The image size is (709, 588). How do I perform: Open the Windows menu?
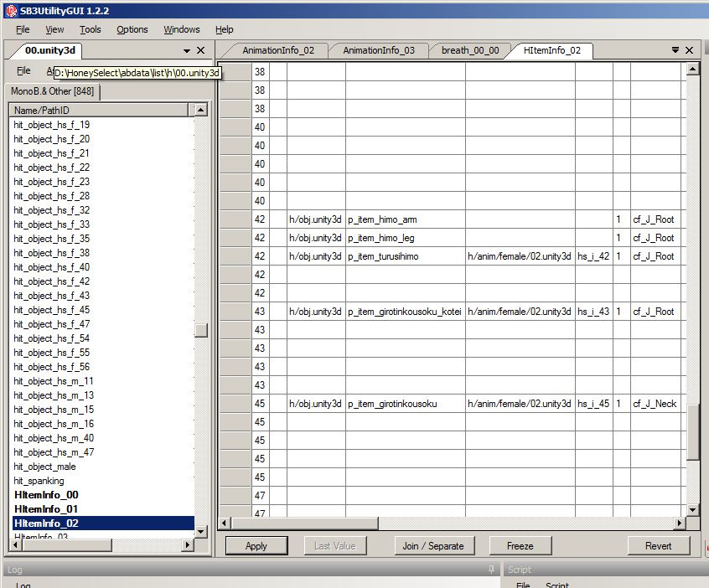click(x=181, y=29)
